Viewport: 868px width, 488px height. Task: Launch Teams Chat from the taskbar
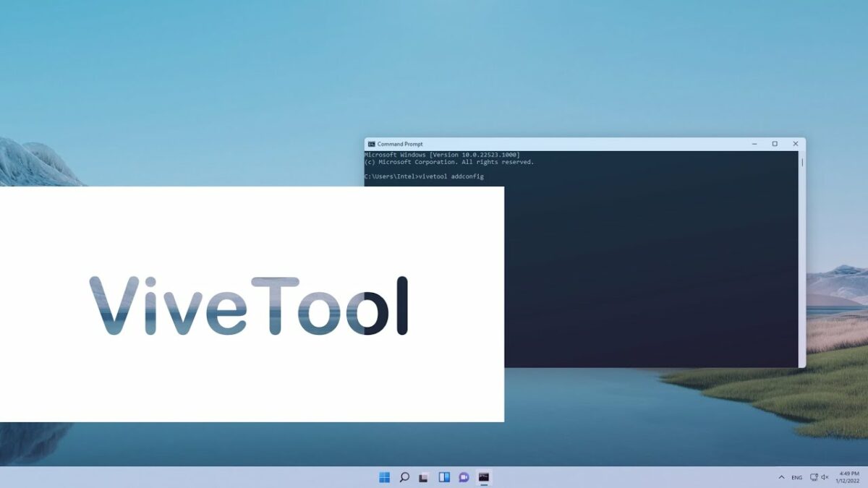464,477
